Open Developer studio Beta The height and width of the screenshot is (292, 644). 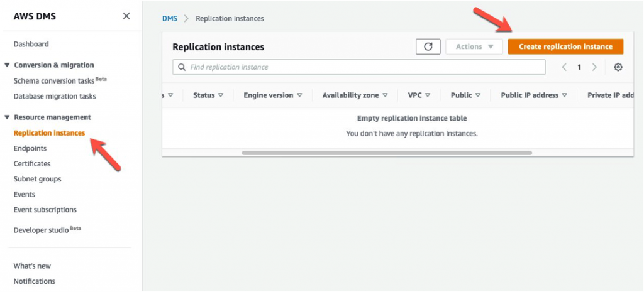pyautogui.click(x=47, y=230)
